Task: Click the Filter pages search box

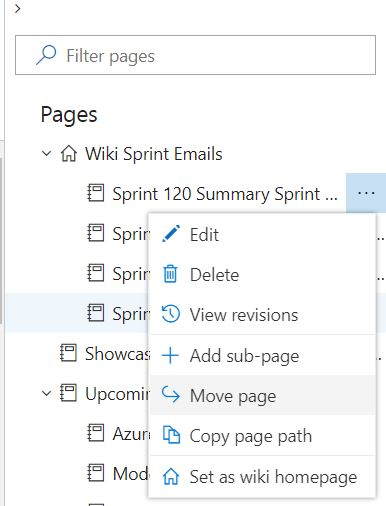Action: (x=195, y=55)
